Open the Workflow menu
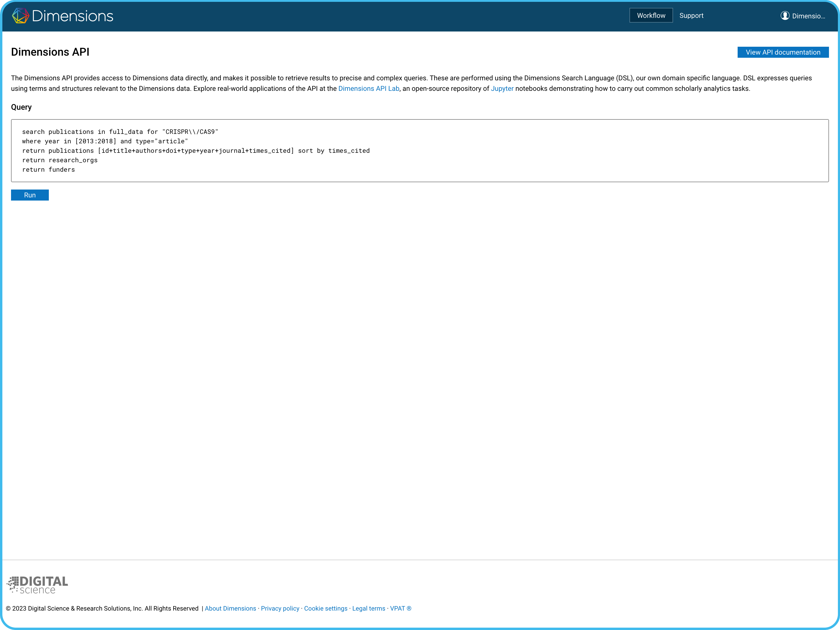Image resolution: width=840 pixels, height=630 pixels. pyautogui.click(x=651, y=15)
